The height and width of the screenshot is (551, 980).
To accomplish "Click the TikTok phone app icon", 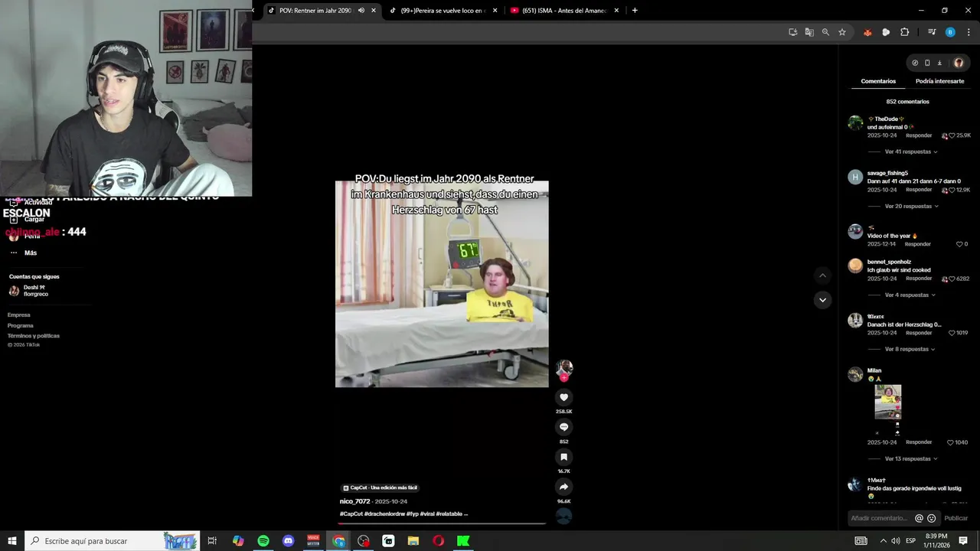I will click(x=927, y=63).
